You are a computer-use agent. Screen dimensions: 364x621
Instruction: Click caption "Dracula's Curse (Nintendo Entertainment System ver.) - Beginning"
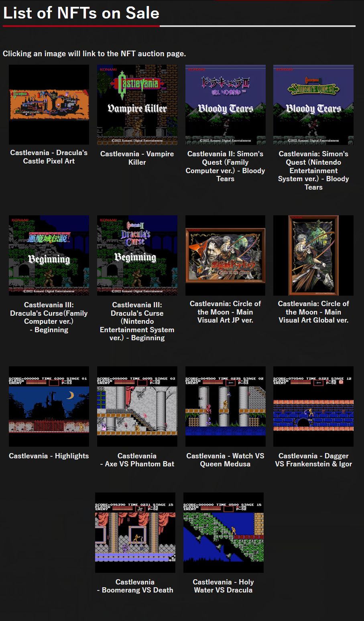point(137,321)
